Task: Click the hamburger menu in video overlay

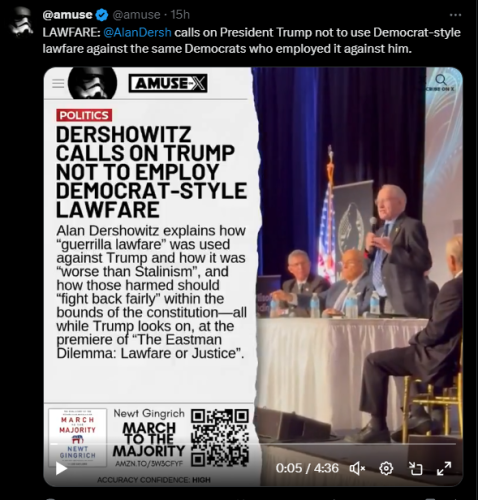Action: [x=58, y=83]
